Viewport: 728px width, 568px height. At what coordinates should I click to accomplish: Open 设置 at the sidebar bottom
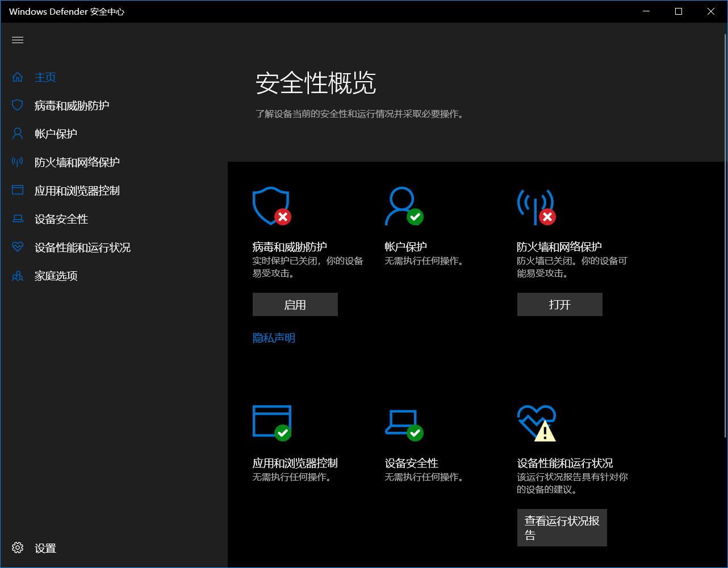pyautogui.click(x=45, y=548)
